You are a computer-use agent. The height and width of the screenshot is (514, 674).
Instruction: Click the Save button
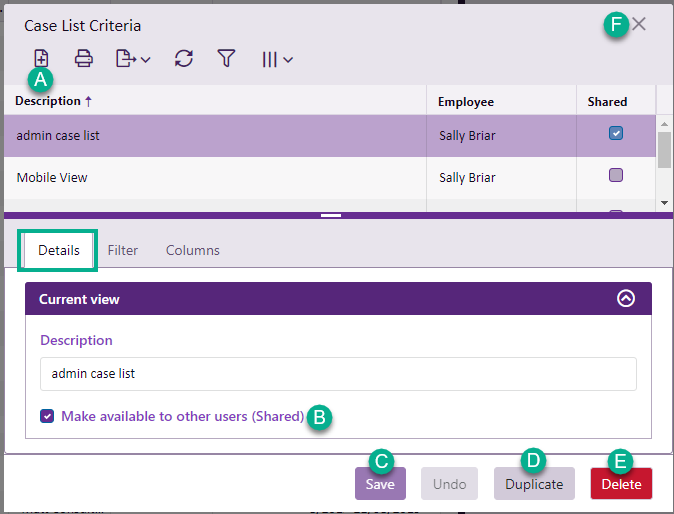coord(380,484)
